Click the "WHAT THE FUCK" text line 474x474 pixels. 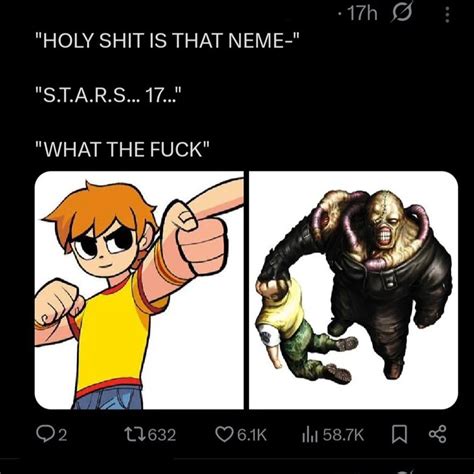click(123, 149)
